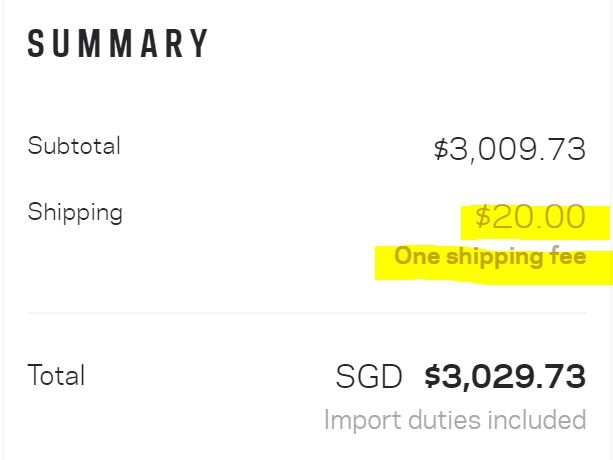The image size is (613, 460).
Task: Click the highlighted $20.00 shipping cost
Action: click(x=530, y=217)
